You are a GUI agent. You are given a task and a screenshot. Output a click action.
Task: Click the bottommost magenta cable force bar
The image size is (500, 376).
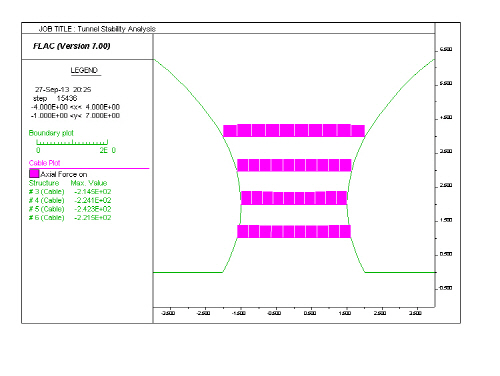(294, 231)
